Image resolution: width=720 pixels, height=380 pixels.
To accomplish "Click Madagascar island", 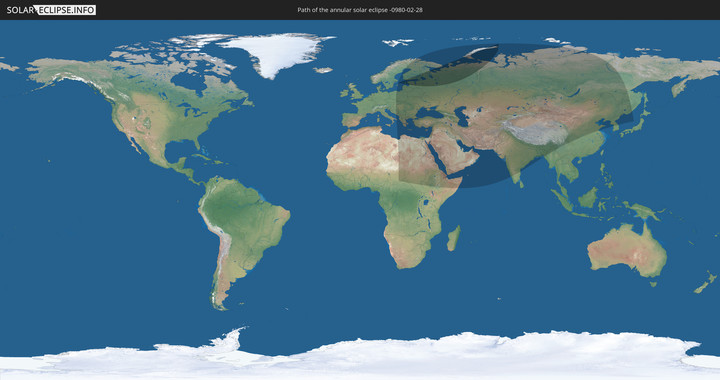I will tap(454, 238).
